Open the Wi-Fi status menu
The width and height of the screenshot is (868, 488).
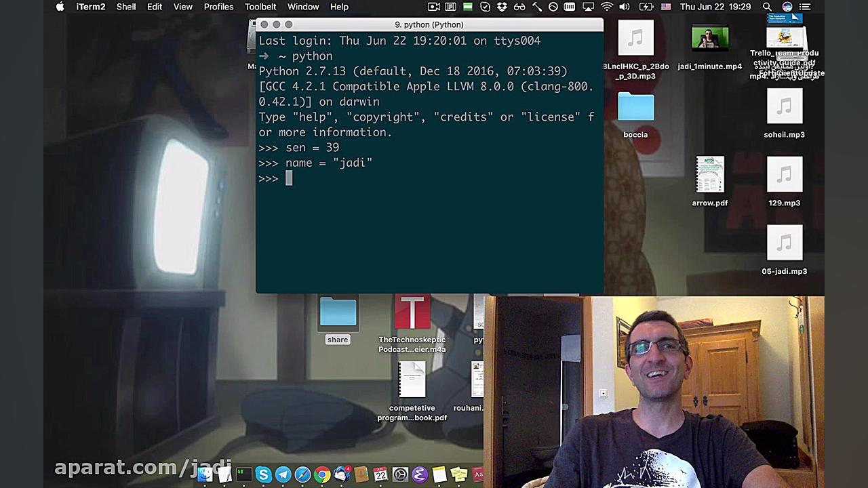606,7
